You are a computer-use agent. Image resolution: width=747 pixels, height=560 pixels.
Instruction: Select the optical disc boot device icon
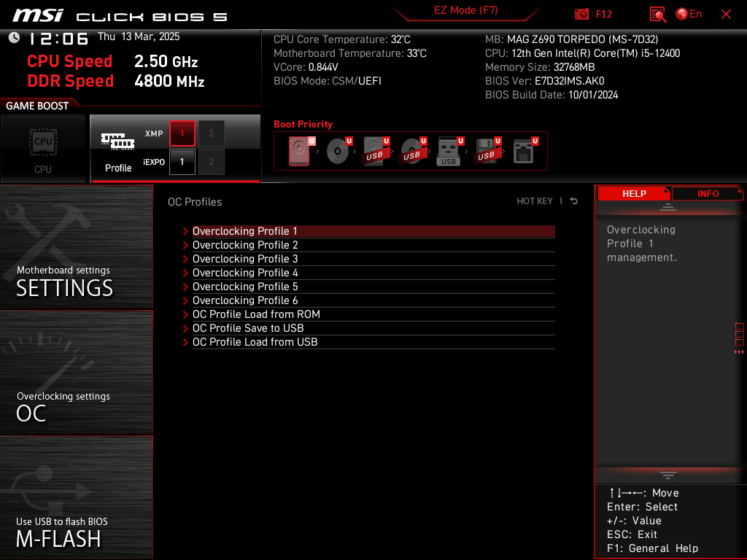[339, 151]
